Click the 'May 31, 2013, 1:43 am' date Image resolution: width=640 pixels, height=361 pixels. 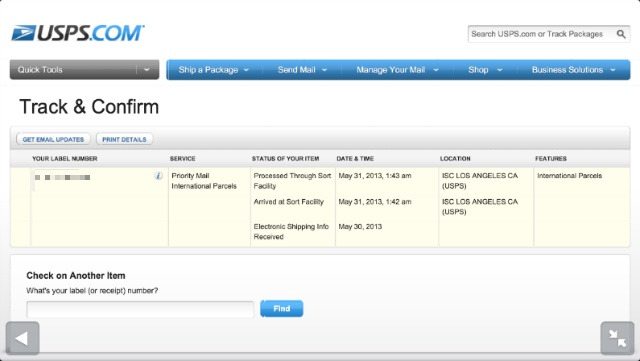(x=375, y=176)
